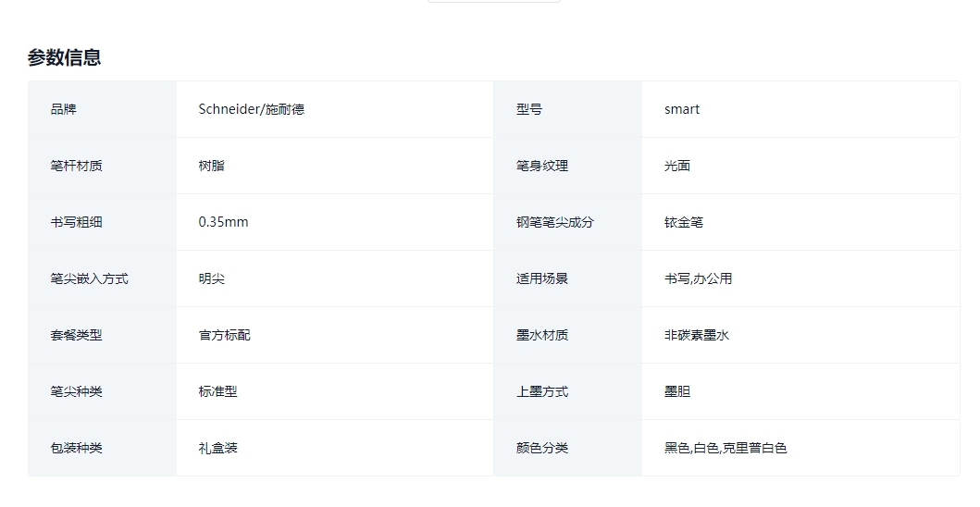The image size is (980, 507).
Task: Click the 光面 texture value
Action: [676, 166]
